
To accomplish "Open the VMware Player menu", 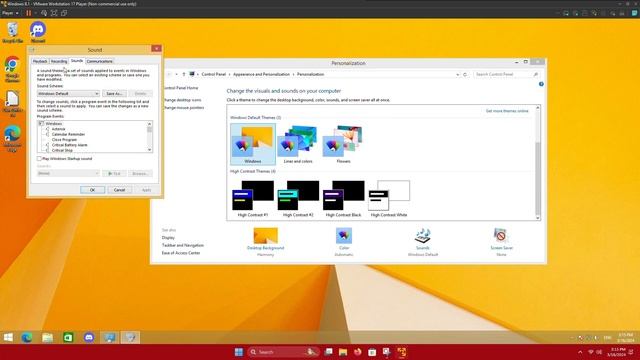I will (x=10, y=13).
